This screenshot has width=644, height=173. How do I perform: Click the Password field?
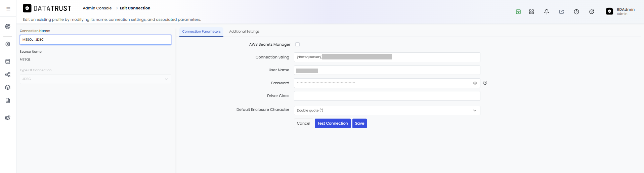point(387,83)
